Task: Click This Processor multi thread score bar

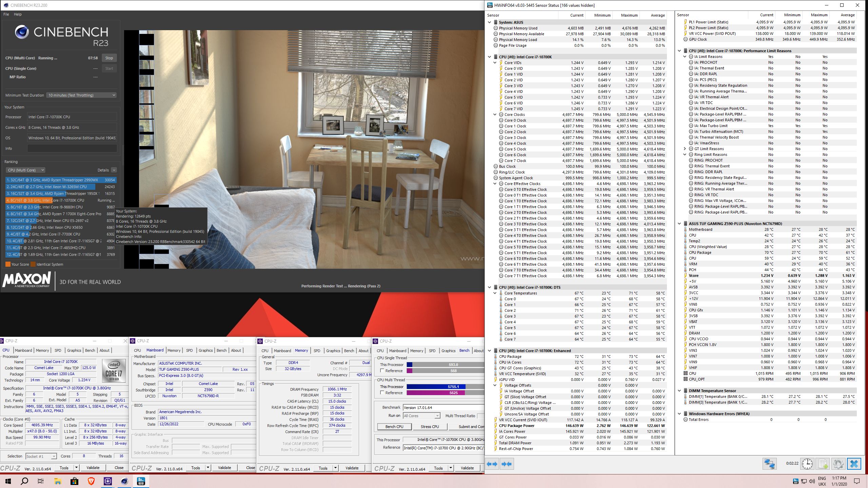Action: click(445, 387)
